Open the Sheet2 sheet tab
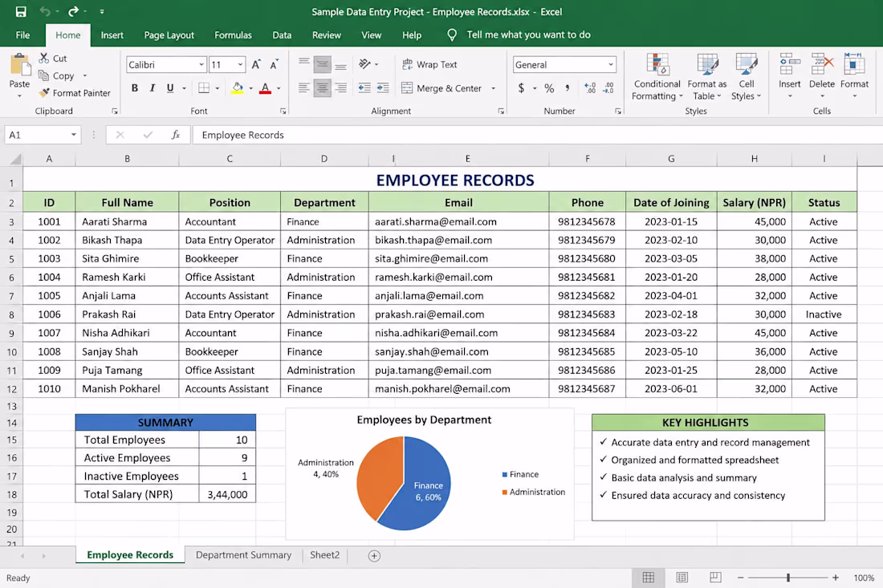The height and width of the screenshot is (588, 883). pos(325,555)
